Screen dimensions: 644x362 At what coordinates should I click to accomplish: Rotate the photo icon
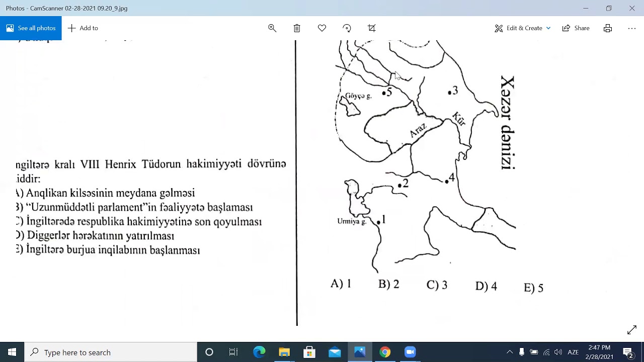[x=347, y=28]
